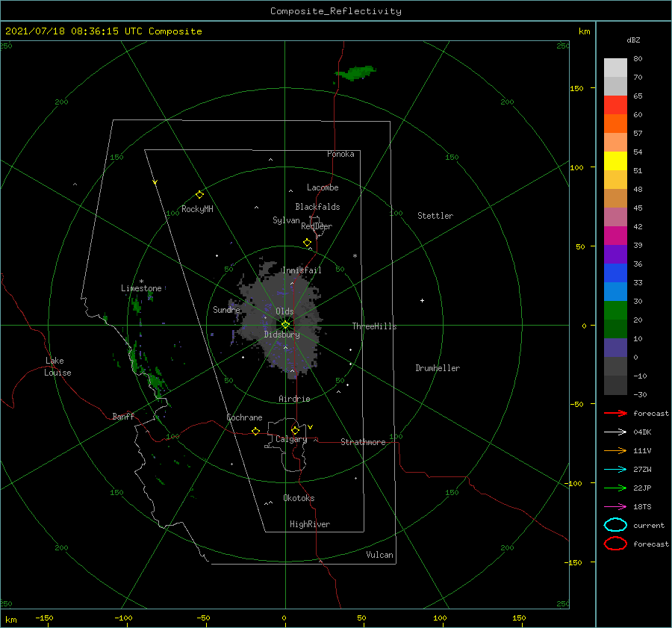Click the asterisk marker east of Innisfail
Viewport: 672px width, 628px height.
tap(355, 256)
